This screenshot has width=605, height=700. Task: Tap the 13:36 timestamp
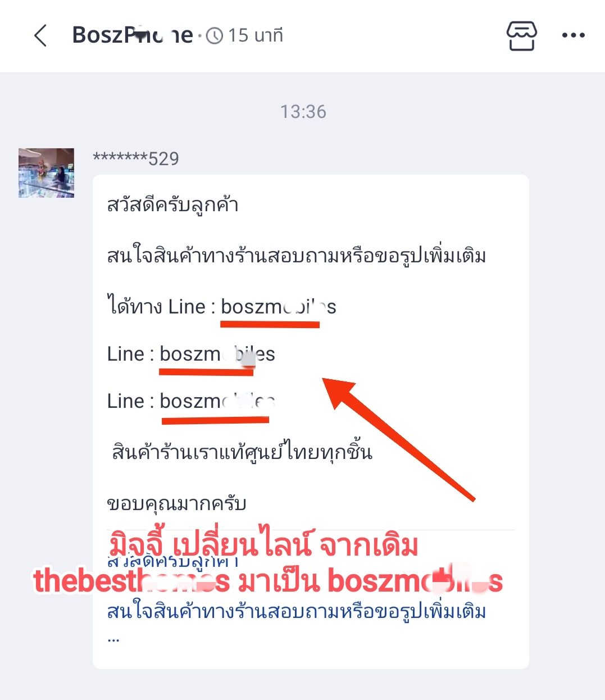click(303, 112)
